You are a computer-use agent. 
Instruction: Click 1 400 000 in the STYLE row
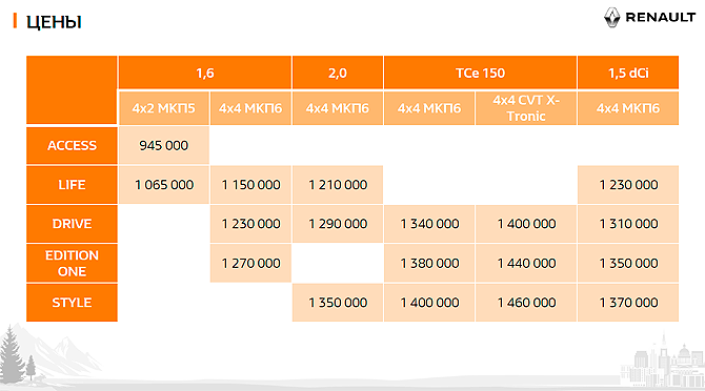pos(429,302)
